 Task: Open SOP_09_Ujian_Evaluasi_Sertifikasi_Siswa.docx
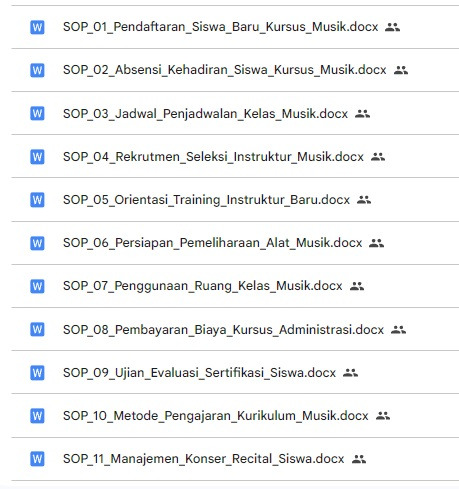coord(199,373)
